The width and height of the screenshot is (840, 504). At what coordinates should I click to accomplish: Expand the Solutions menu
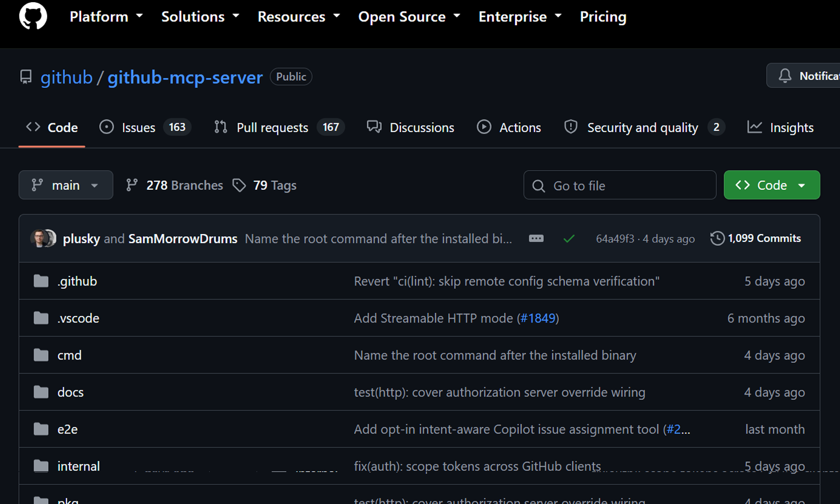(x=200, y=17)
